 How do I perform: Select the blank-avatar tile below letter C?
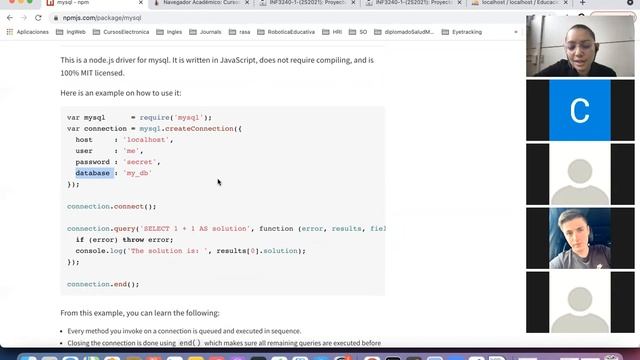coord(580,174)
